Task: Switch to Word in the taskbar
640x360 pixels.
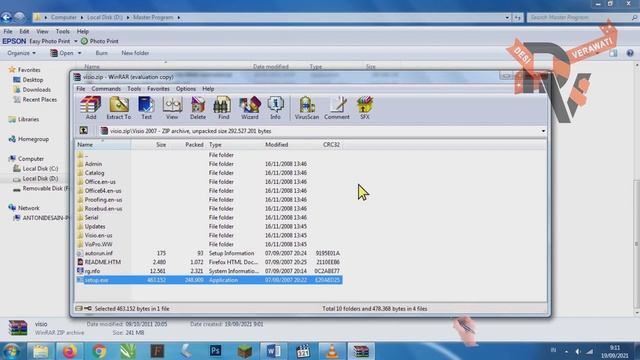Action: [273, 351]
